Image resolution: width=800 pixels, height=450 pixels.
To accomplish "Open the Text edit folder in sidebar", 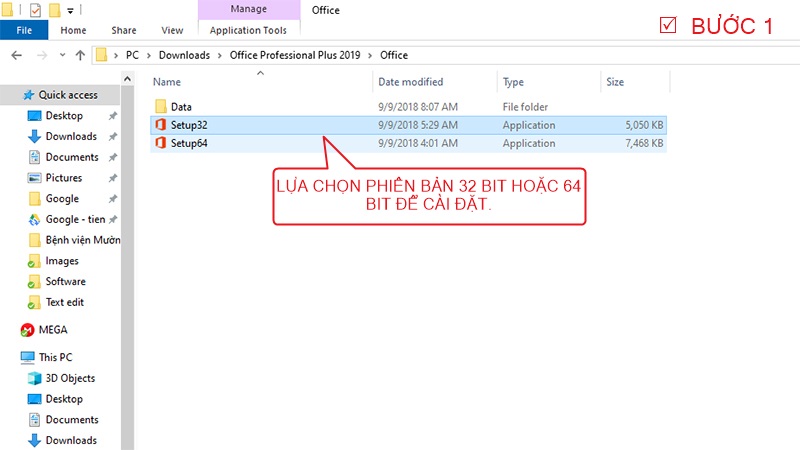I will (x=64, y=302).
